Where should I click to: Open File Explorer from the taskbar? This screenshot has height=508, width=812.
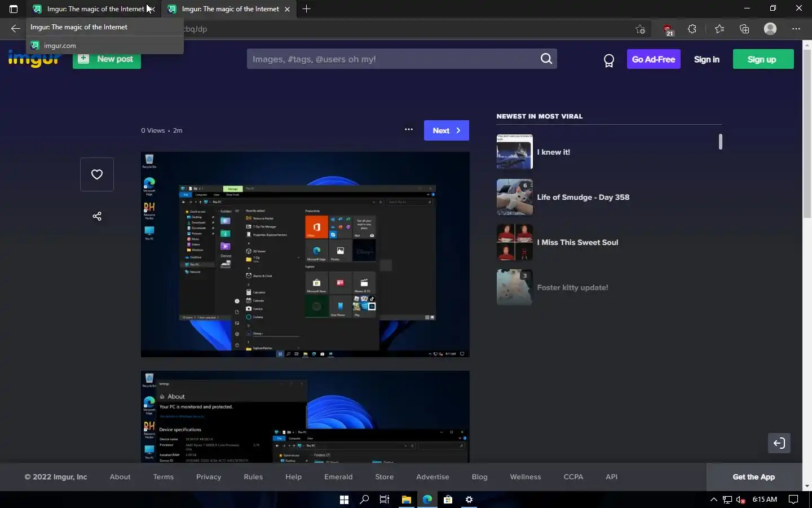coord(406,500)
